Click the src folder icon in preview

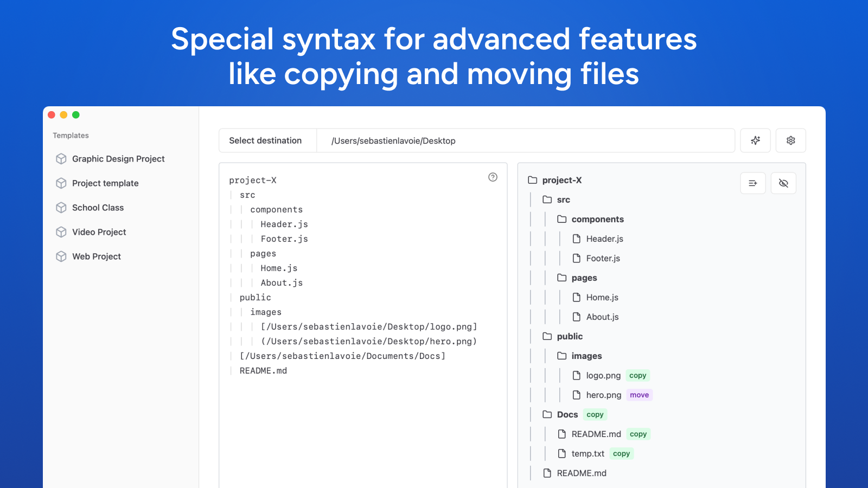(x=547, y=200)
